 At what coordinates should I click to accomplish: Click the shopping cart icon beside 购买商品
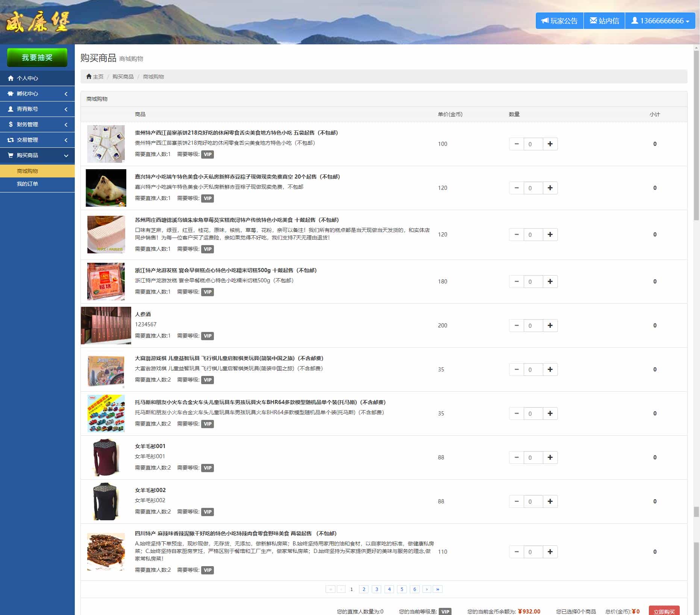(x=11, y=155)
